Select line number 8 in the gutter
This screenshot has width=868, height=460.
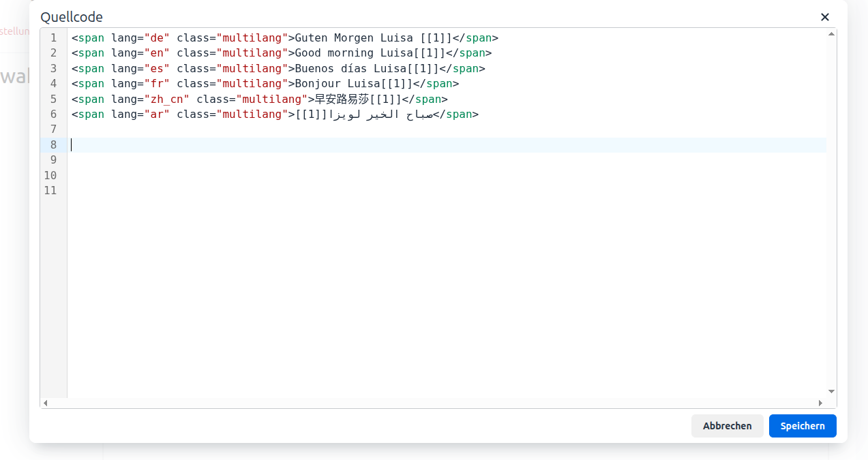[53, 144]
